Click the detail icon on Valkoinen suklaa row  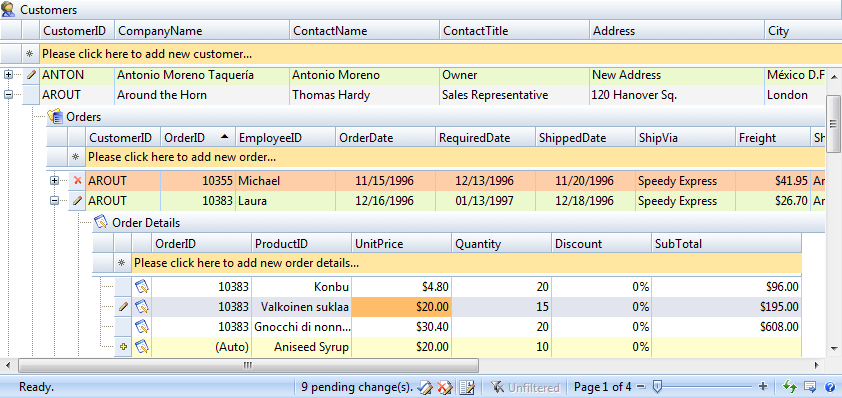click(142, 307)
